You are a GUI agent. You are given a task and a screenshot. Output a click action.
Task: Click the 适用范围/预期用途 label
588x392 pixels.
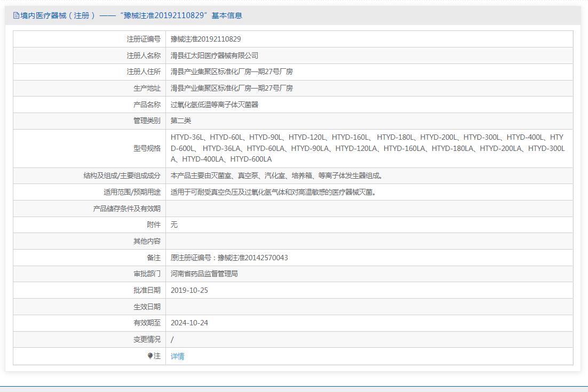point(132,192)
